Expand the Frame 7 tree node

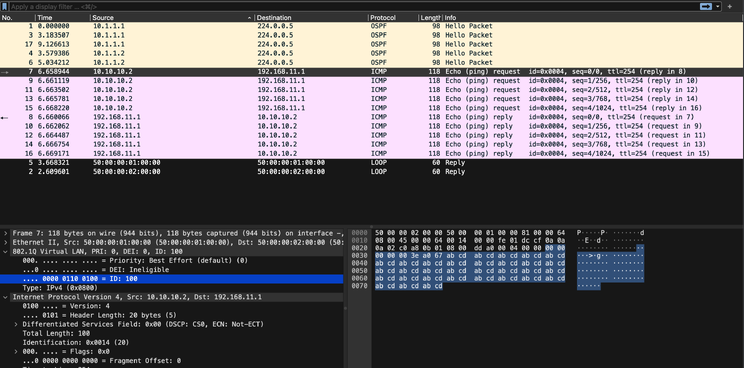[5, 233]
